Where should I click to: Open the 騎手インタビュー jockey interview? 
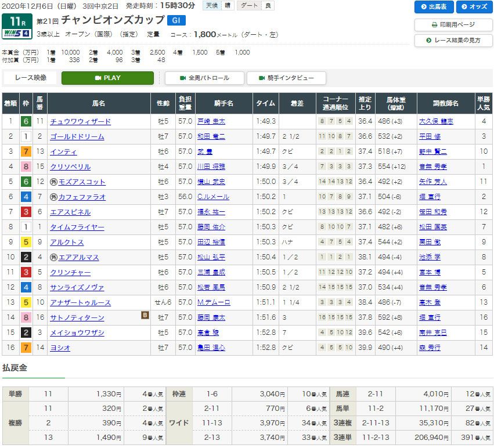pyautogui.click(x=286, y=78)
